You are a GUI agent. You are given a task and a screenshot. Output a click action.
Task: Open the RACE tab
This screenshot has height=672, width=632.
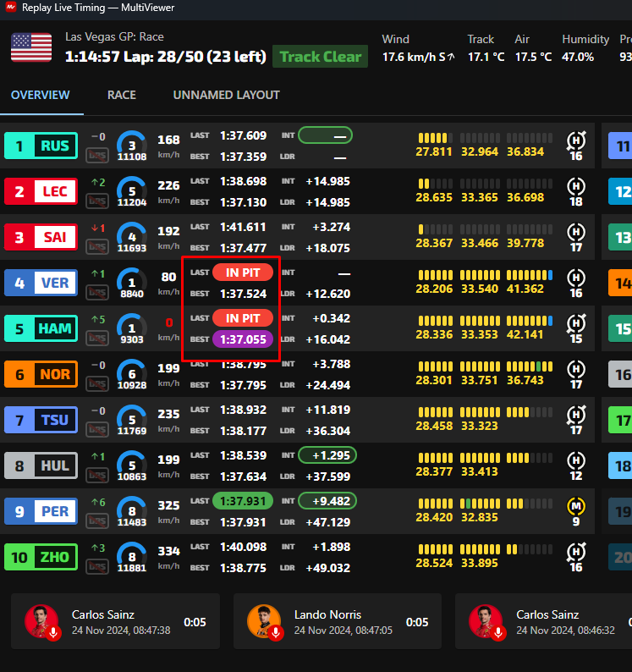[x=122, y=95]
